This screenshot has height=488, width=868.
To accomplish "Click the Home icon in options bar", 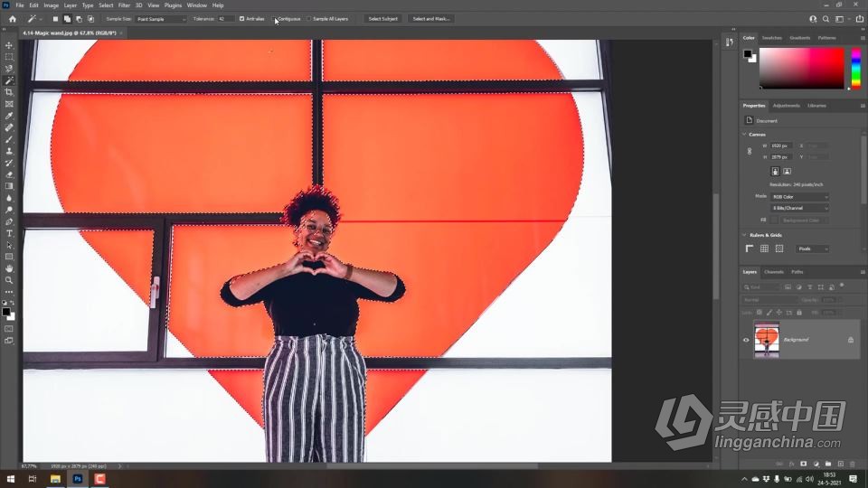I will pos(12,19).
